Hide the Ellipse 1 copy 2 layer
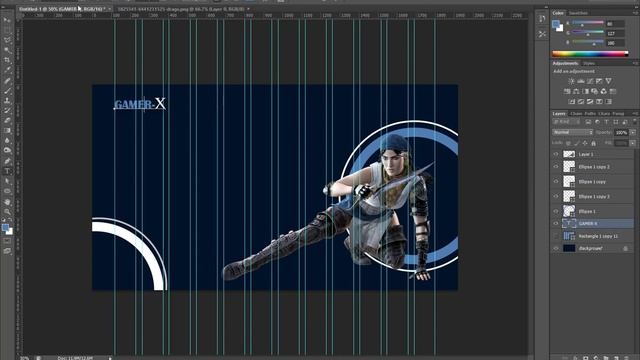 (x=556, y=167)
